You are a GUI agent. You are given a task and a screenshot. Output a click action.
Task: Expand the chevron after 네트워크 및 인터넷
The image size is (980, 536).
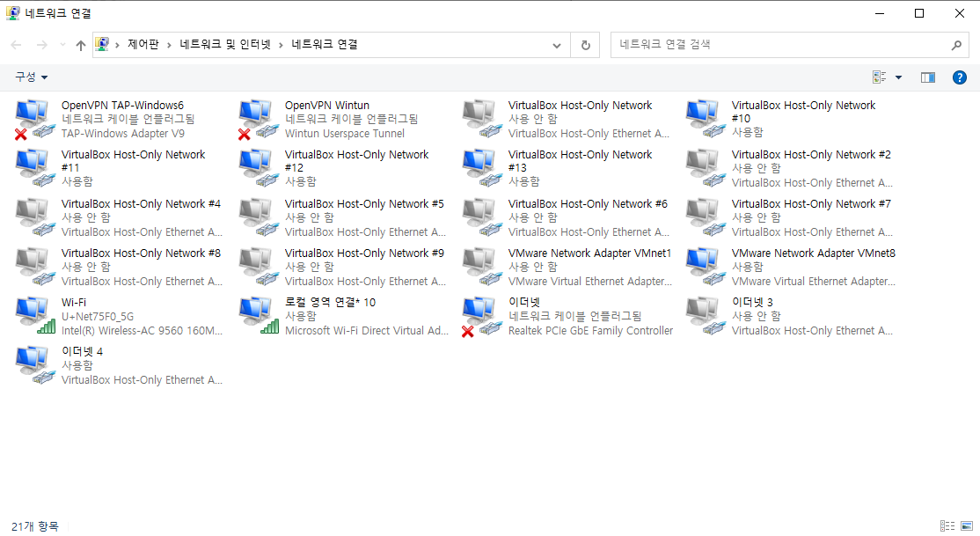[281, 45]
